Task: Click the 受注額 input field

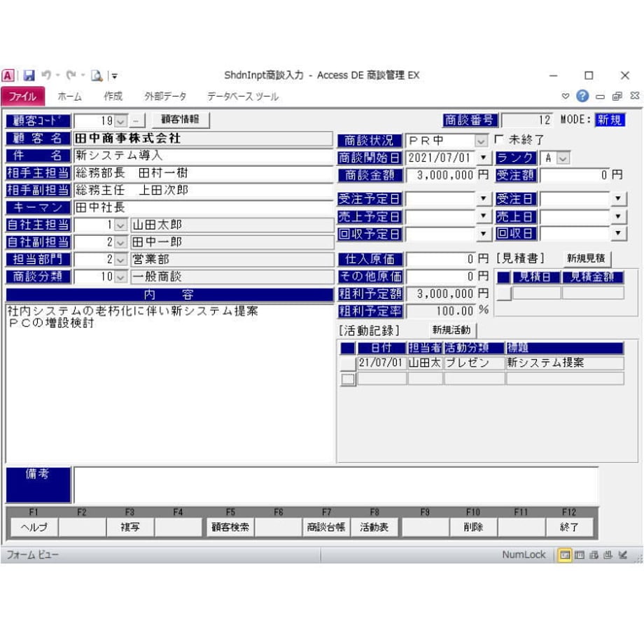Action: point(575,176)
